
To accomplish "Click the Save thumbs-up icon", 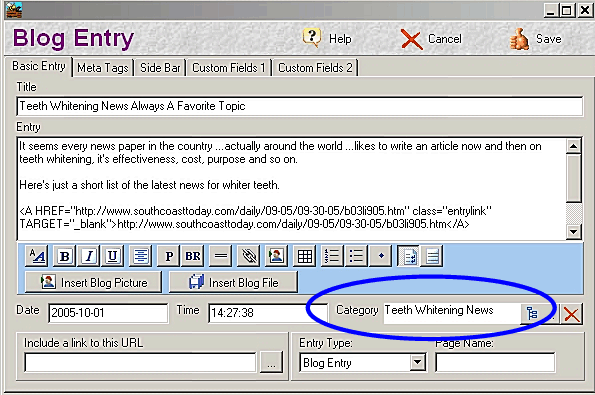I will (x=519, y=39).
